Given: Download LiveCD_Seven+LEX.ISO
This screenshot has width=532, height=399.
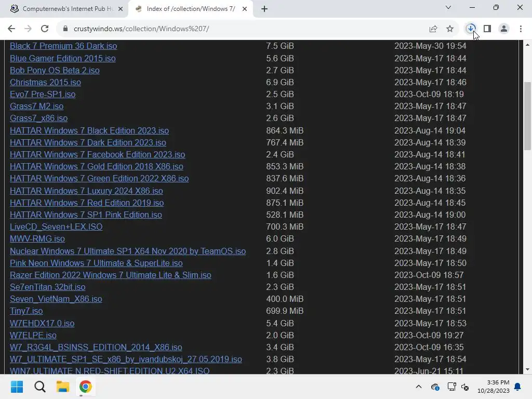Looking at the screenshot, I should pos(56,227).
